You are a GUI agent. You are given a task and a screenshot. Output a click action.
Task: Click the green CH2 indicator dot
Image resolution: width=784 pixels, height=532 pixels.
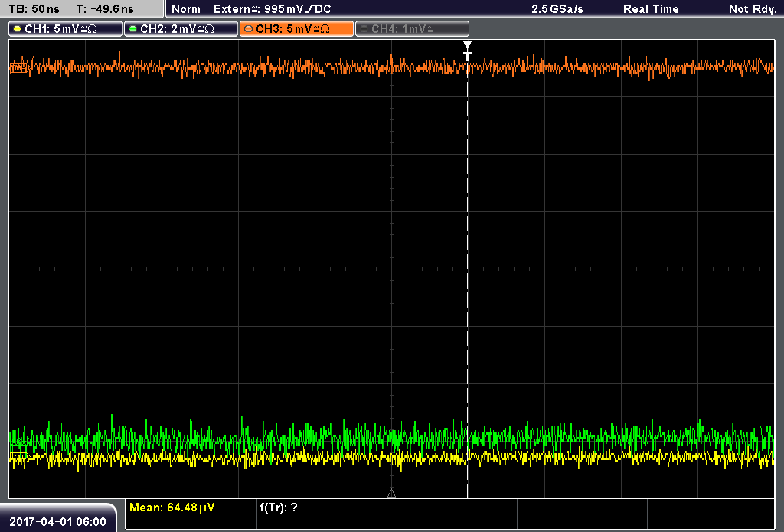click(x=133, y=29)
